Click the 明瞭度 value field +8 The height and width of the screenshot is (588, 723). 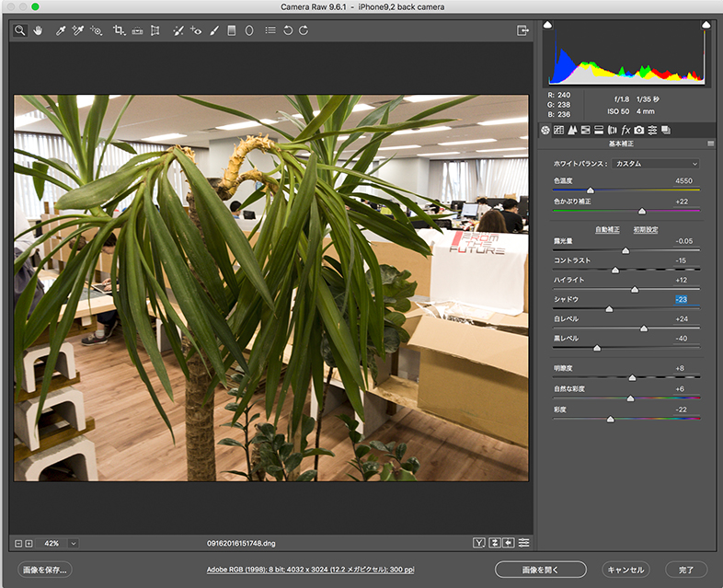[x=681, y=368]
